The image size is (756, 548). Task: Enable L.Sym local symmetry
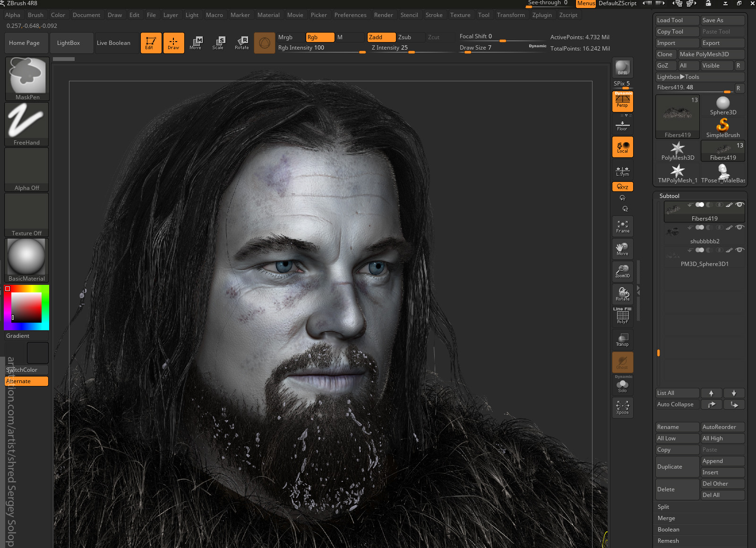pyautogui.click(x=622, y=170)
